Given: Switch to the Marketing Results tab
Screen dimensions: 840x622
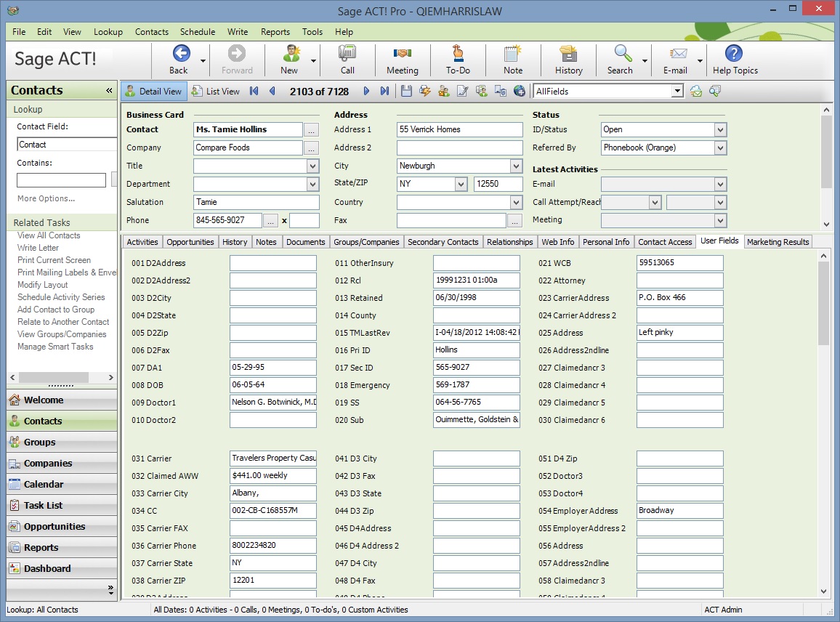Looking at the screenshot, I should click(x=778, y=242).
